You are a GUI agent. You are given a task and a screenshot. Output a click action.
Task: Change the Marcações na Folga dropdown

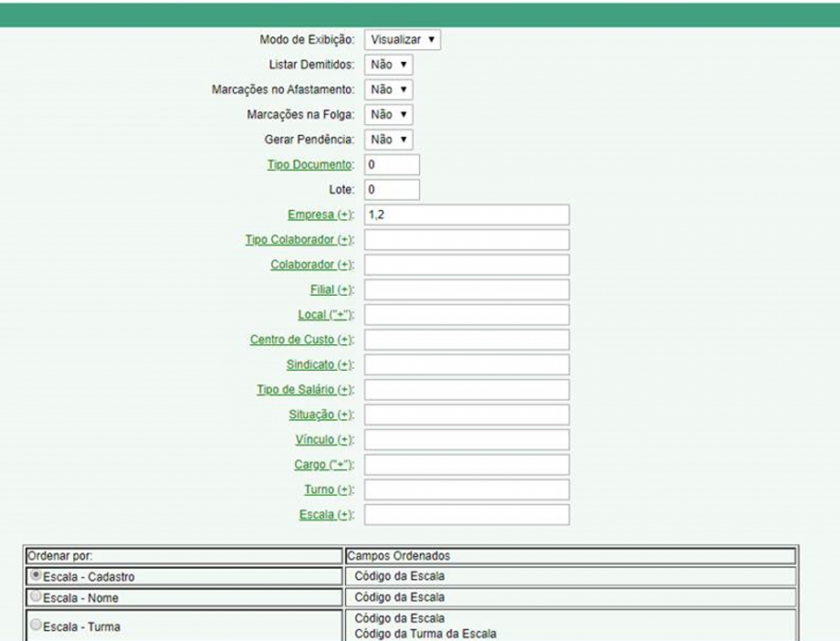point(389,114)
